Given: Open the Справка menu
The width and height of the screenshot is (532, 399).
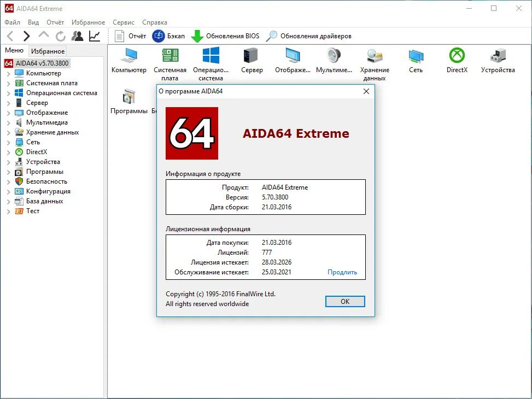Looking at the screenshot, I should click(x=155, y=22).
